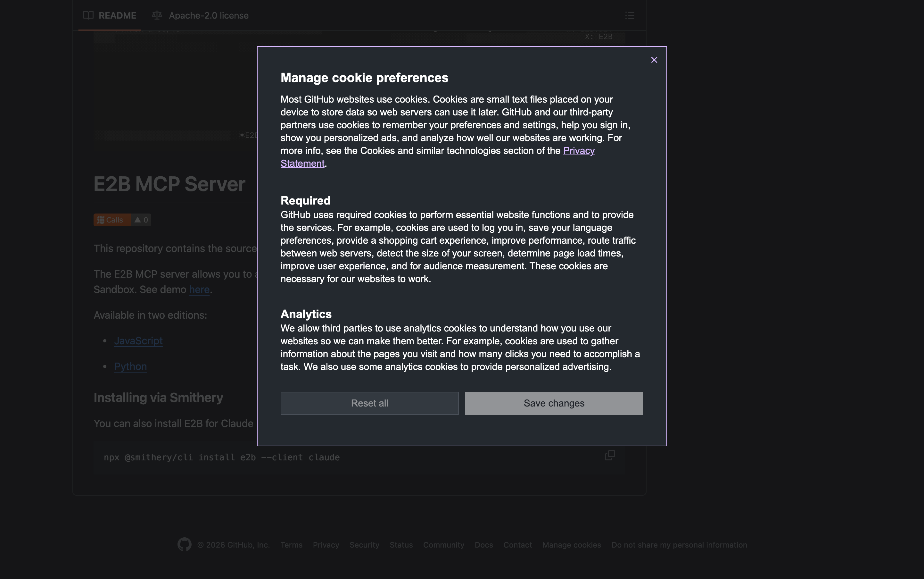Check GitHub Status from footer

[401, 544]
